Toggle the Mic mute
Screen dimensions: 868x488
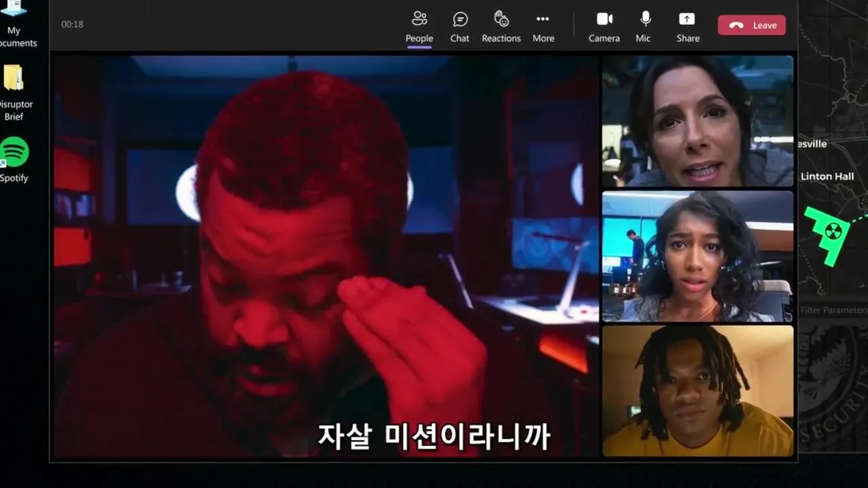(644, 27)
